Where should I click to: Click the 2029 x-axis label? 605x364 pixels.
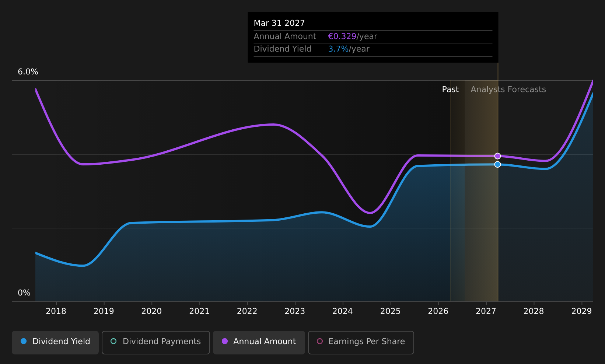pos(581,311)
